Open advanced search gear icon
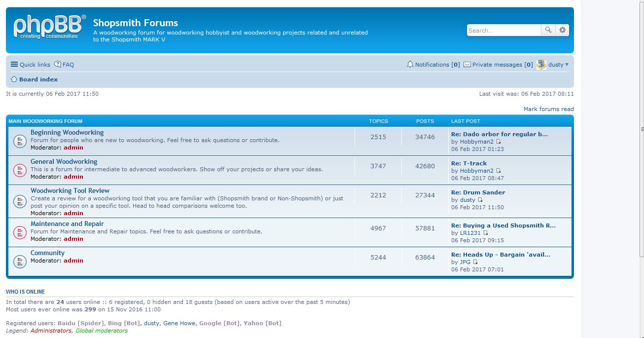The width and height of the screenshot is (644, 338). (x=562, y=30)
